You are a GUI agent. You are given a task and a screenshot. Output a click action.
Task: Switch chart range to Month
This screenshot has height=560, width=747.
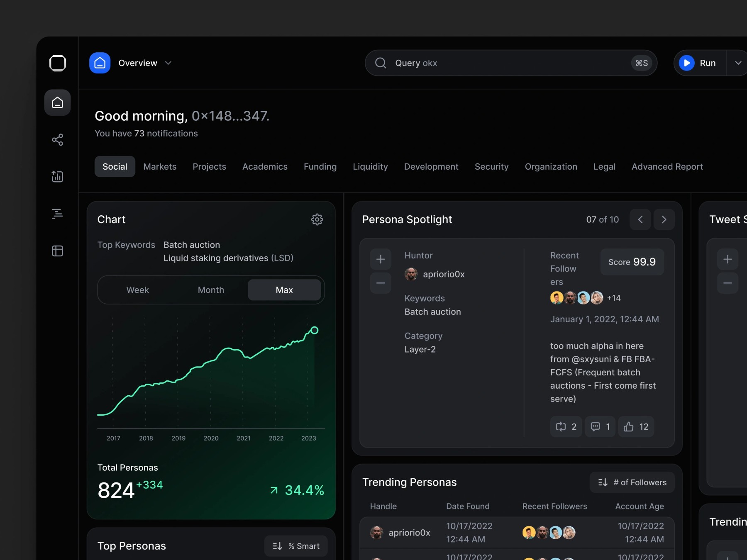[211, 290]
